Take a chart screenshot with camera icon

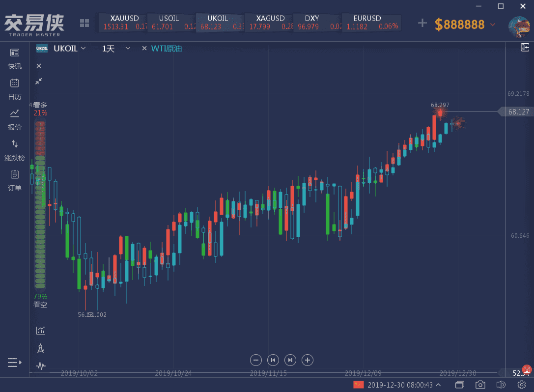pyautogui.click(x=480, y=385)
